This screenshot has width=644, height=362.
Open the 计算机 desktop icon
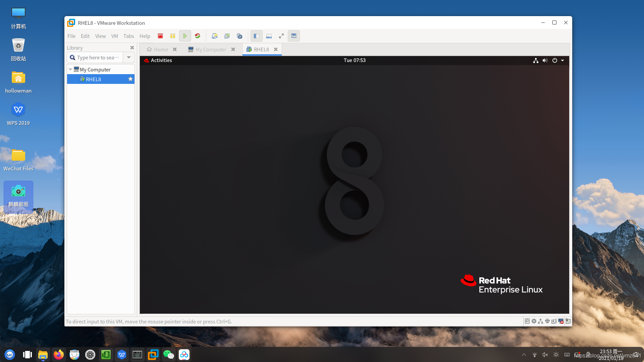pyautogui.click(x=18, y=18)
